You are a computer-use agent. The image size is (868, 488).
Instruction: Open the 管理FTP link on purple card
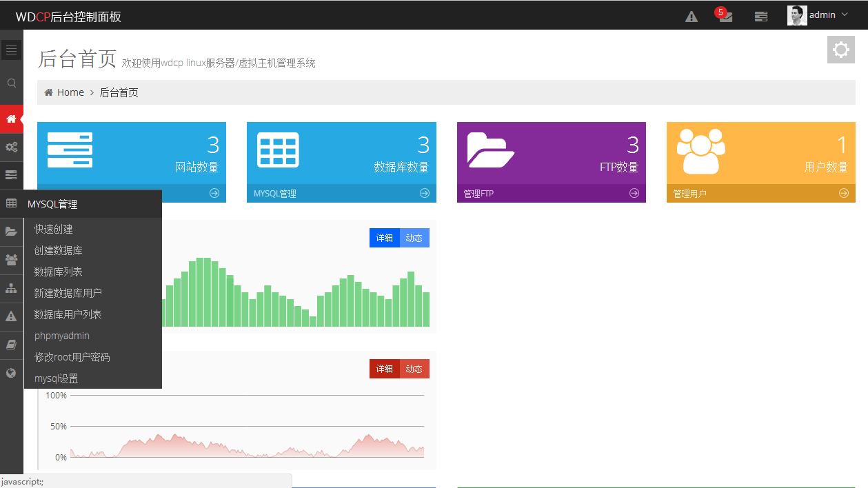coord(478,194)
